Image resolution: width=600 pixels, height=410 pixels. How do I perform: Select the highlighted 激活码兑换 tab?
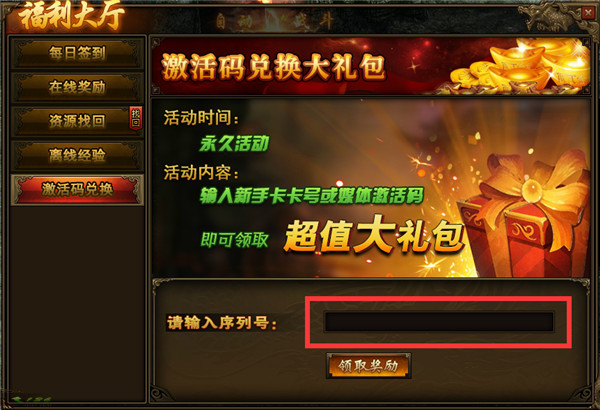(77, 189)
